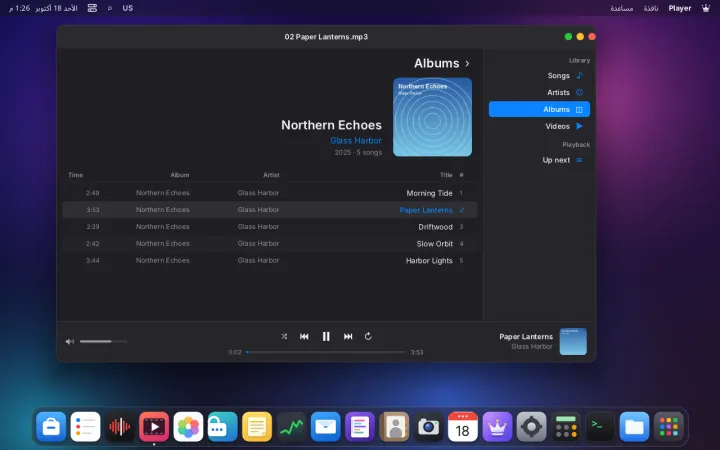The image size is (720, 450).
Task: Open the نافذة menu
Action: 651,8
